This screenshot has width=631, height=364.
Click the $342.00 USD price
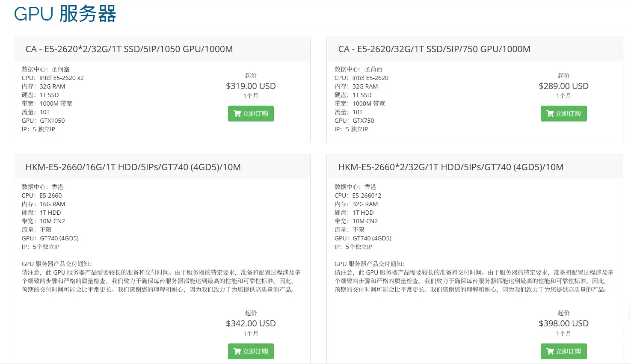(x=251, y=323)
